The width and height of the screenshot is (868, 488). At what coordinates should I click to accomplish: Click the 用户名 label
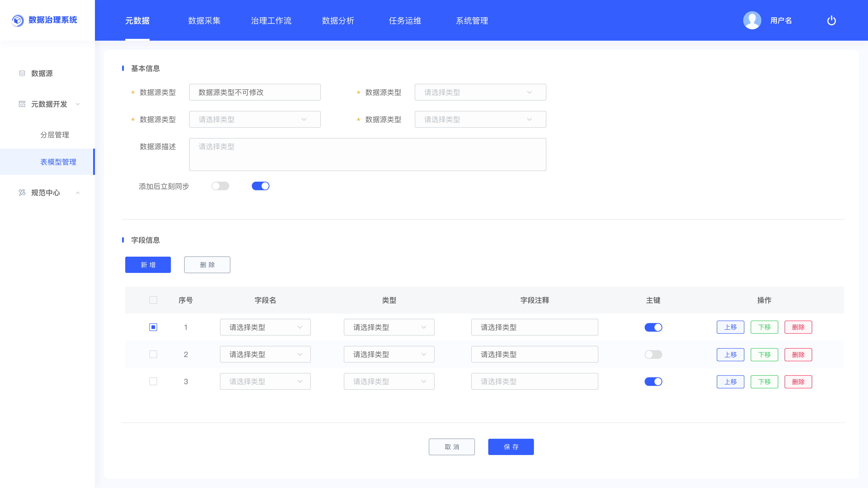click(781, 21)
